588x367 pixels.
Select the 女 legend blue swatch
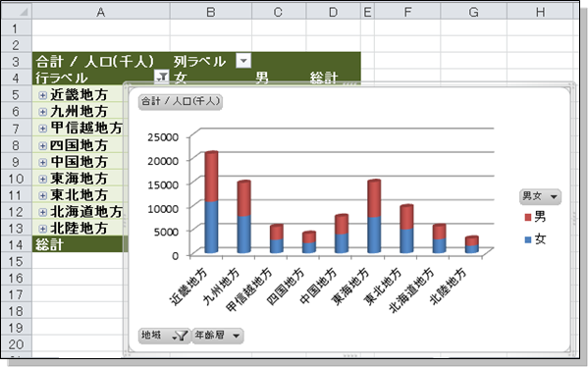[528, 239]
